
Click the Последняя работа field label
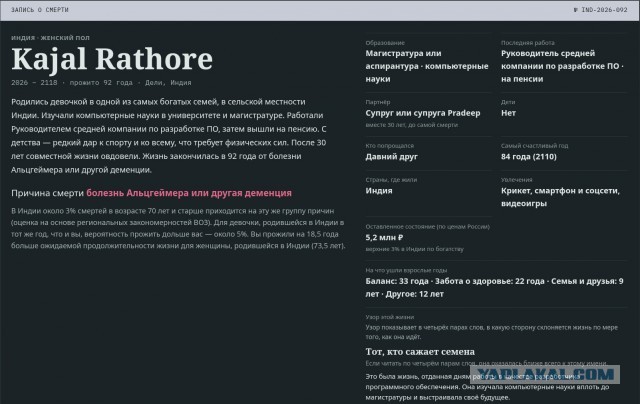click(x=527, y=43)
